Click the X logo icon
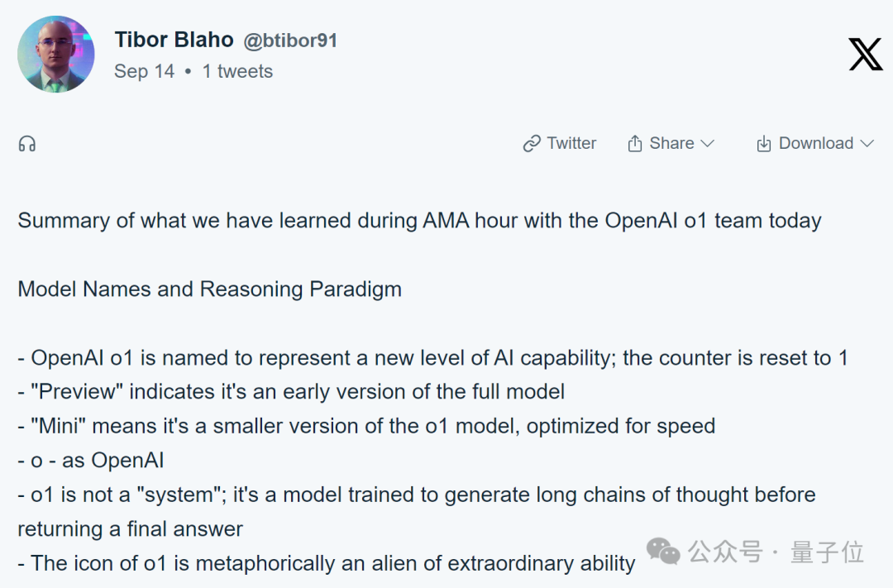893x588 pixels. (x=865, y=54)
